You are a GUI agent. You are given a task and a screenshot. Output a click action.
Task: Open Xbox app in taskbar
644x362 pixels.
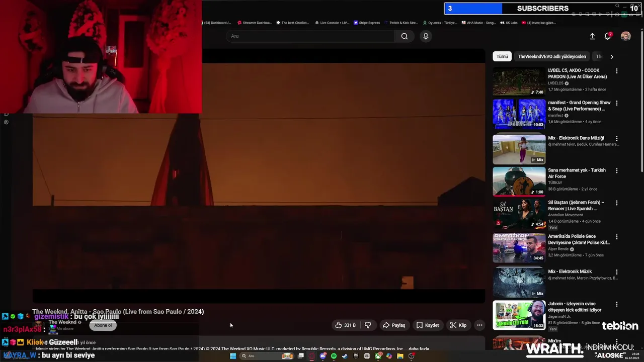[x=378, y=356]
